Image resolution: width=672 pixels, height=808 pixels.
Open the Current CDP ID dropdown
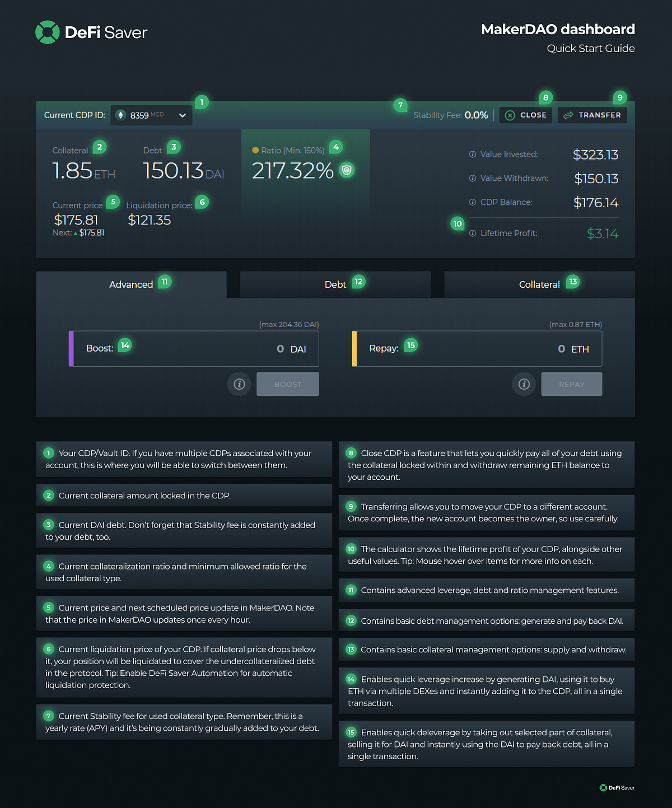click(x=182, y=115)
